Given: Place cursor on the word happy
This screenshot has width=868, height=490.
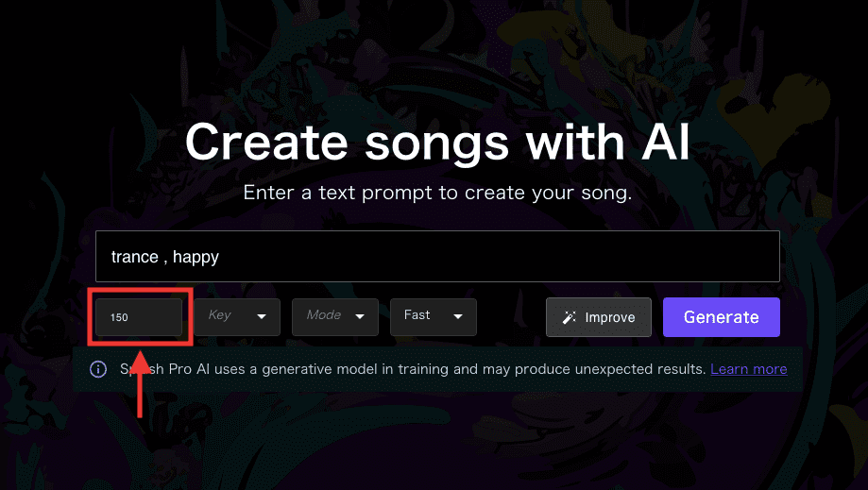Looking at the screenshot, I should [x=196, y=258].
